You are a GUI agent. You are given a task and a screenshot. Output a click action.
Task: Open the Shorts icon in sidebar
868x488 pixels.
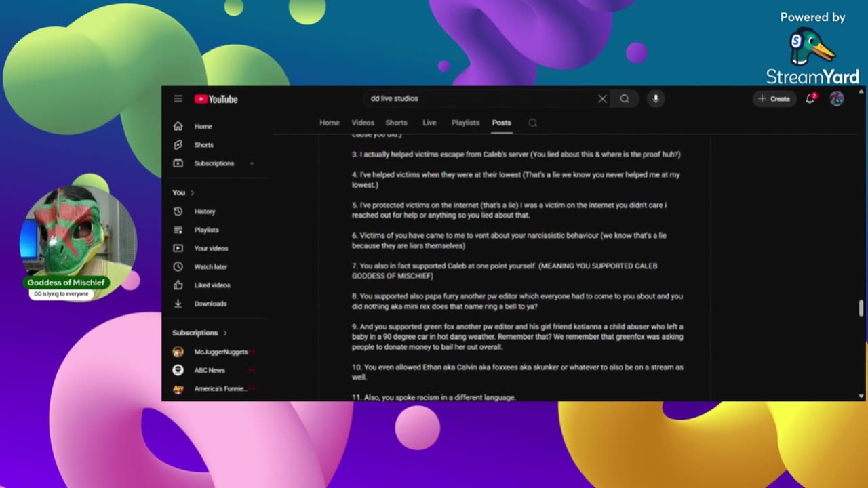178,145
